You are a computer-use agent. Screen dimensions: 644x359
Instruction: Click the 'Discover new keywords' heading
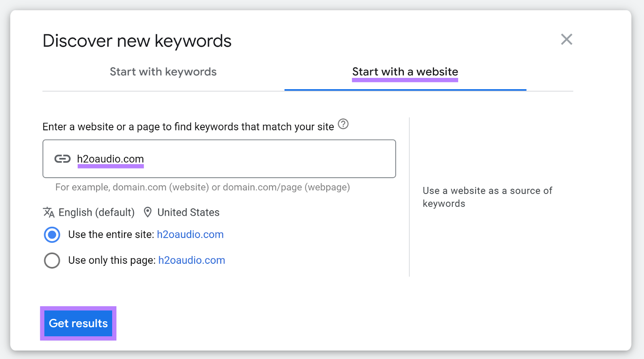tap(137, 41)
